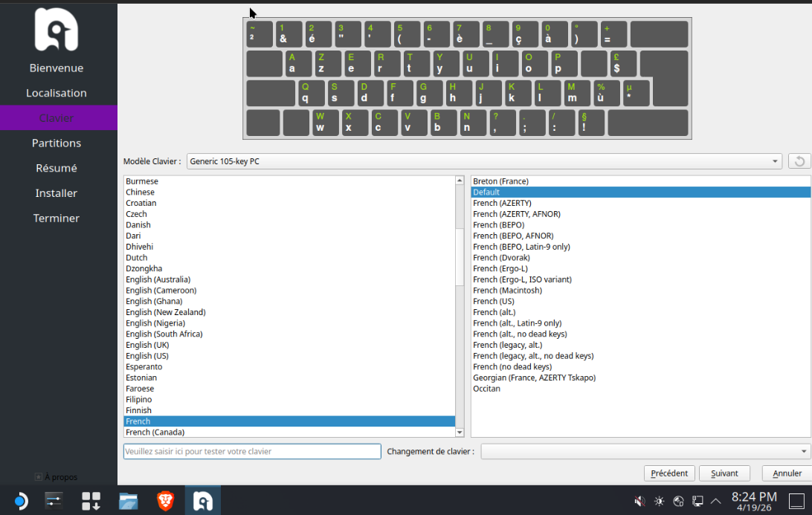Click the muted volume tray icon
812x515 pixels.
click(x=639, y=501)
